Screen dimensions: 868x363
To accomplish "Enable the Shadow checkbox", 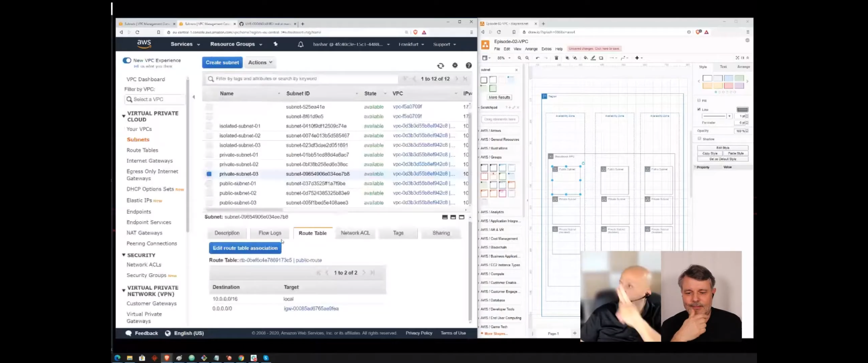I will tap(699, 139).
